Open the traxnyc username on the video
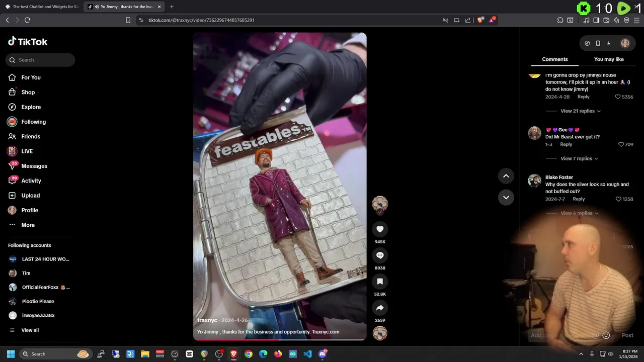 point(207,320)
